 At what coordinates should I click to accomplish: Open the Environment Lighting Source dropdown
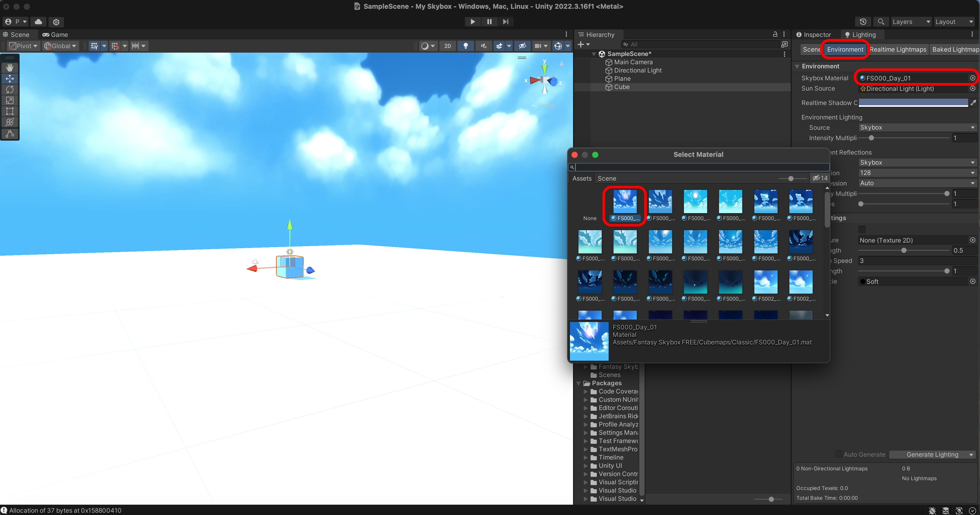click(917, 127)
